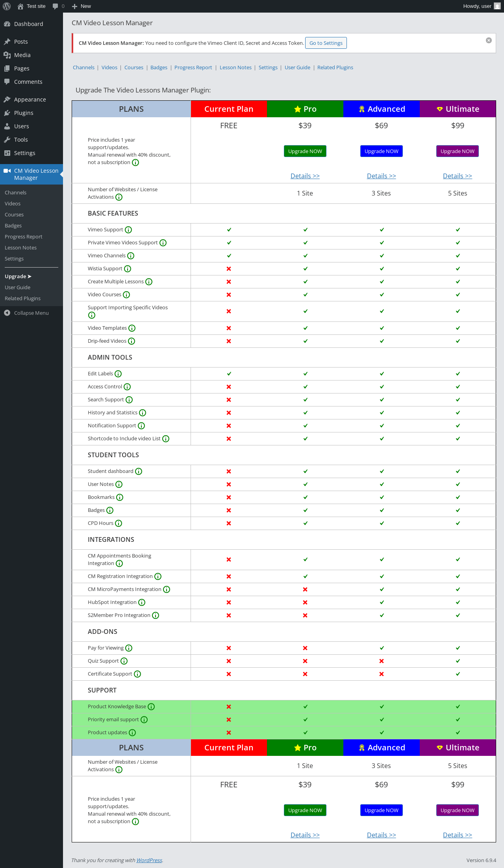
Task: Click the Tools wrench icon
Action: click(7, 140)
